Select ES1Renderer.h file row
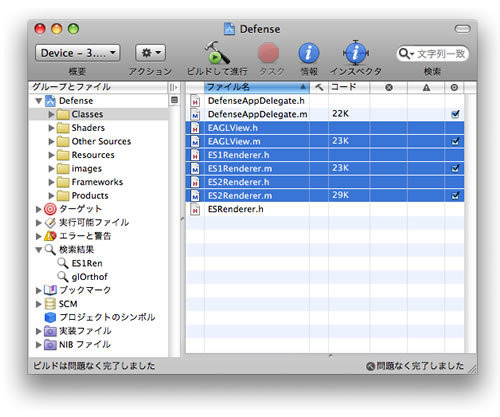 click(325, 155)
